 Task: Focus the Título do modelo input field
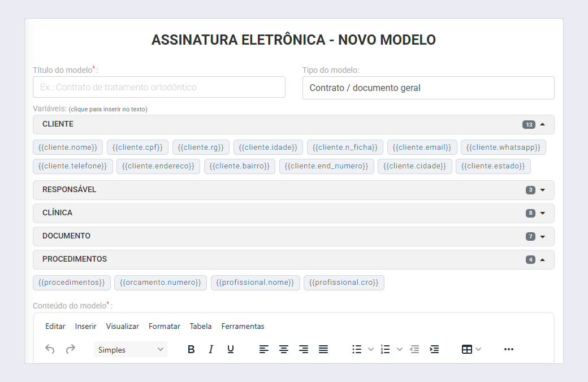point(159,87)
